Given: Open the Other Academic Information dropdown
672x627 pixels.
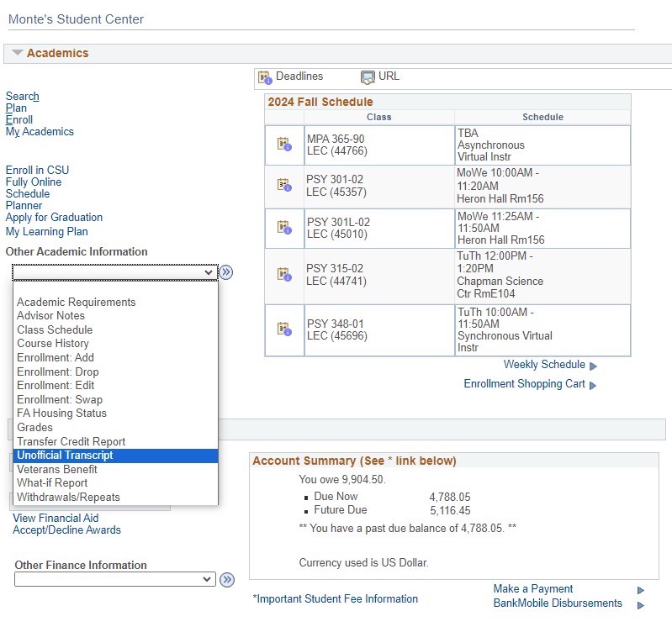Looking at the screenshot, I should point(115,272).
